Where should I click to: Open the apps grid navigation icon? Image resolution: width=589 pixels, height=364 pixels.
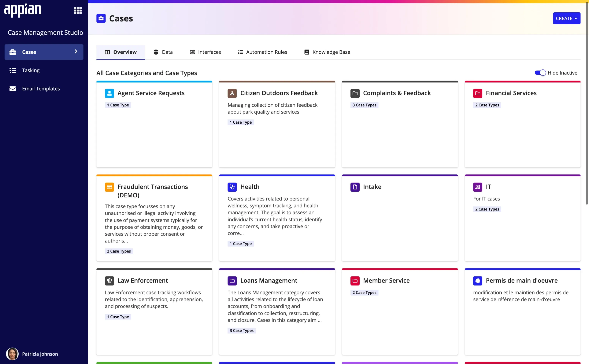coord(78,11)
